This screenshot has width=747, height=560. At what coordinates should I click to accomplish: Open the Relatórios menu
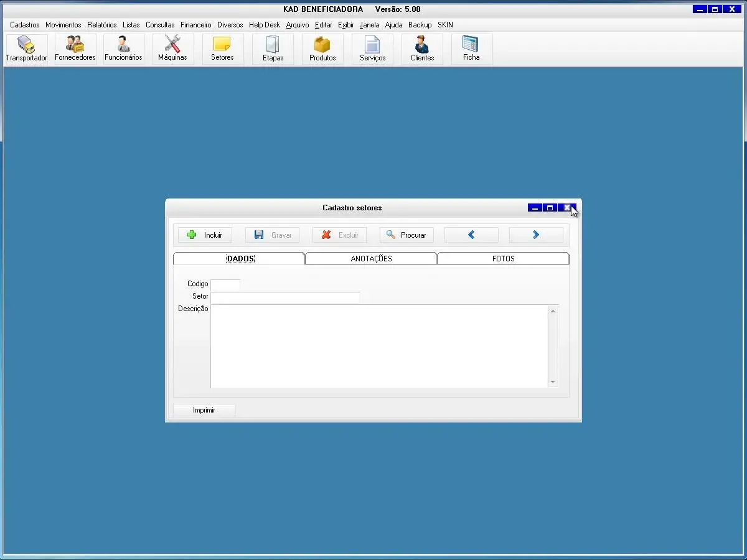(x=102, y=25)
